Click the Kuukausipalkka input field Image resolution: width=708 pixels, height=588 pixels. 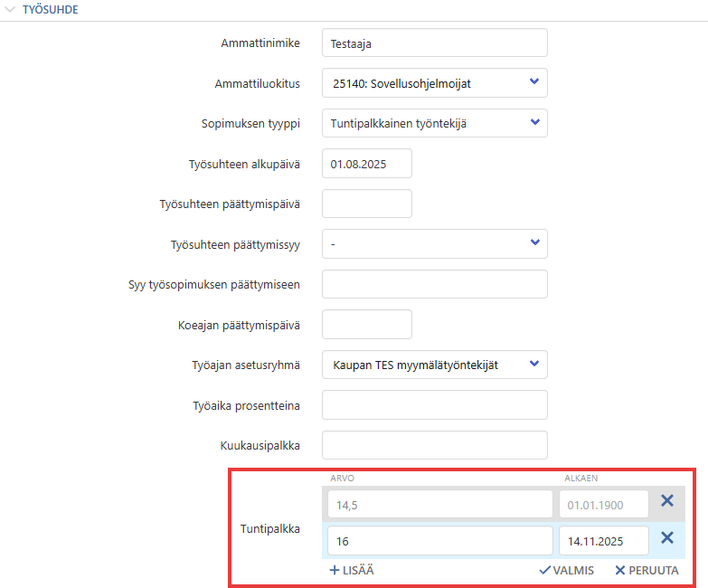click(434, 445)
